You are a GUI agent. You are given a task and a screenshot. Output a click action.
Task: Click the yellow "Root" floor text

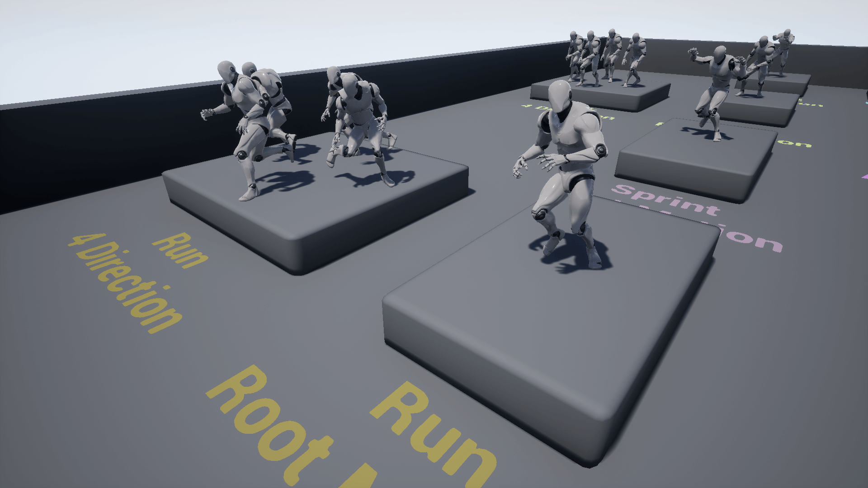[x=270, y=425]
